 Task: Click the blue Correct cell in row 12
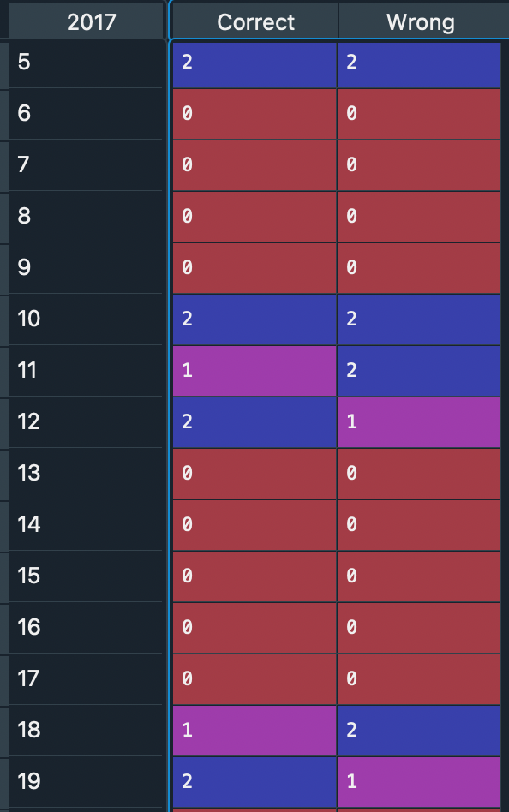[x=254, y=422]
